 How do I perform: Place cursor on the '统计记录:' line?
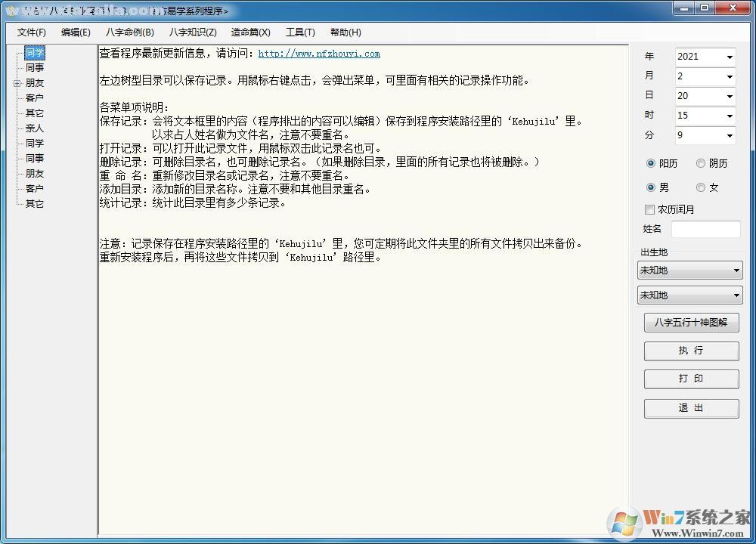[x=193, y=202]
